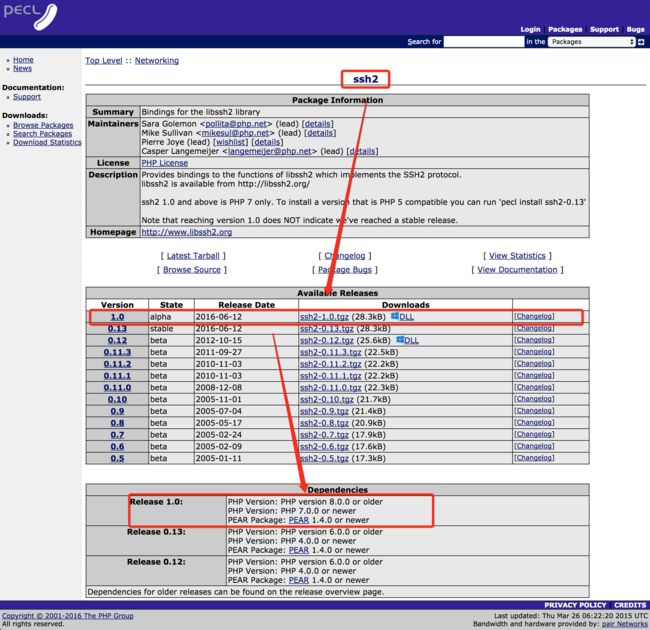Download ssh2-0.9.tgz
This screenshot has width=650, height=630.
pyautogui.click(x=324, y=411)
